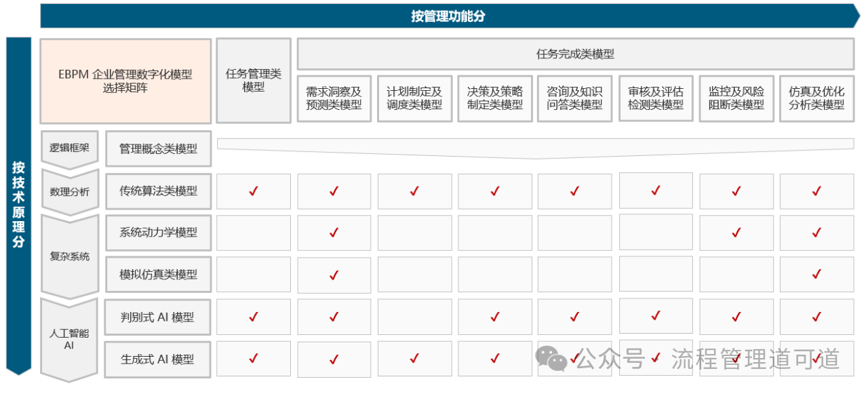Image resolution: width=868 pixels, height=394 pixels.
Task: Expand the 逻辑框架 chevron category
Action: click(69, 148)
